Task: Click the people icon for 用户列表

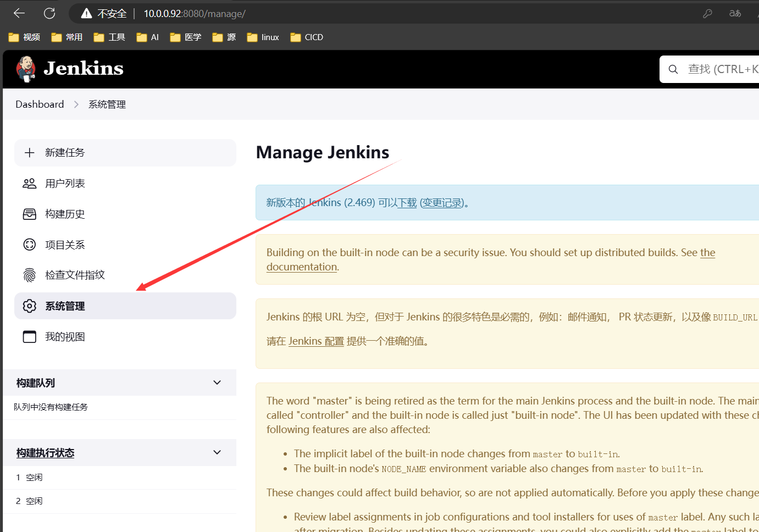Action: (30, 184)
